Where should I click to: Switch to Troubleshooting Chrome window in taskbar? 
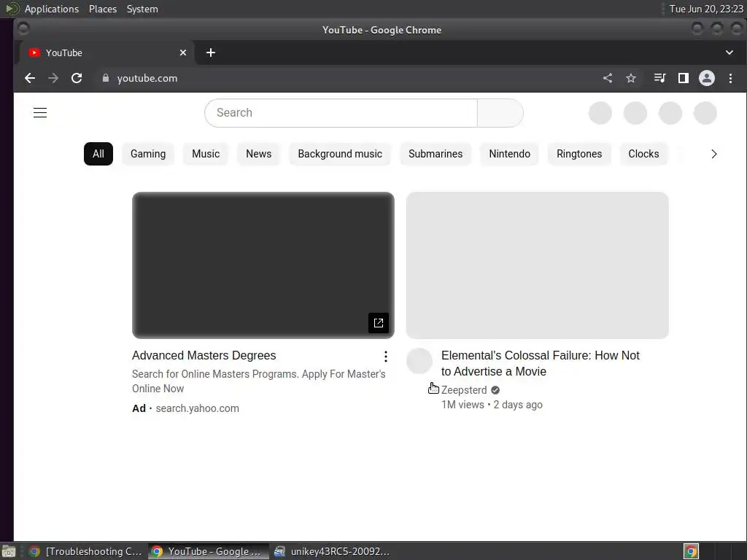(x=86, y=551)
